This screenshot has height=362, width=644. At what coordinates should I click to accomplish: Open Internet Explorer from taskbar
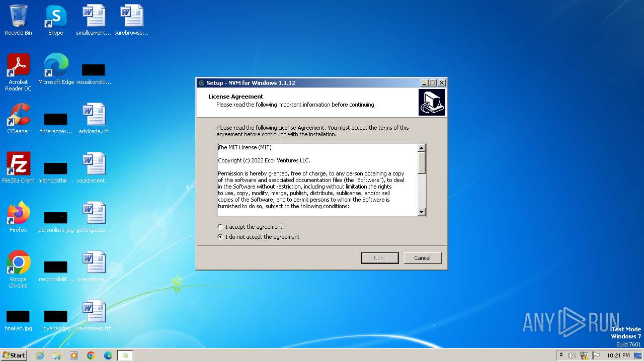pos(40,355)
